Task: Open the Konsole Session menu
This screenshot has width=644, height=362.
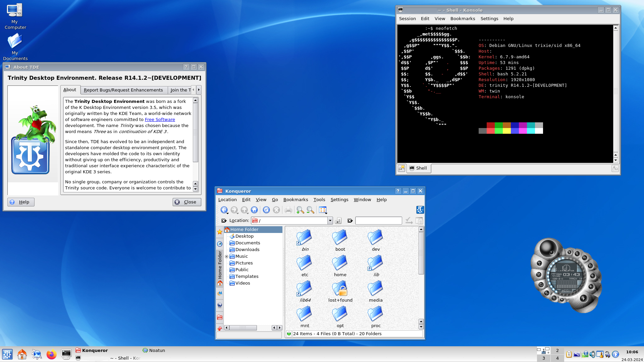Action: point(407,18)
